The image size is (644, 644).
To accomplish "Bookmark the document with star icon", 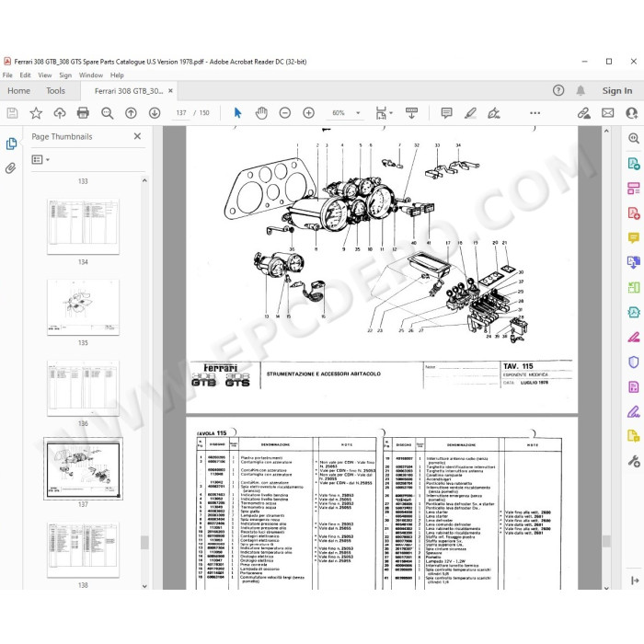I will (36, 113).
